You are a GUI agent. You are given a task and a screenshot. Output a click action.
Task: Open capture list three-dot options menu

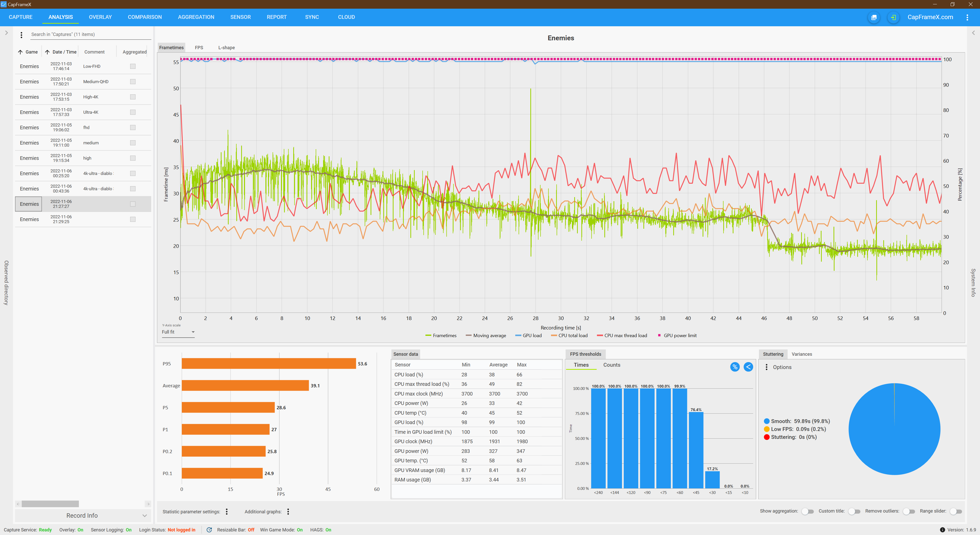coord(21,35)
